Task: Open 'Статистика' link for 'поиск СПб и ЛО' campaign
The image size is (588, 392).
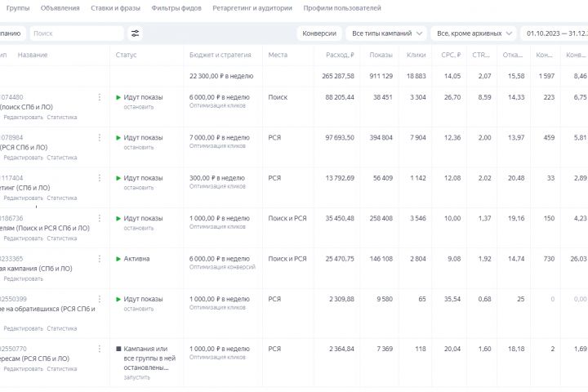Action: click(x=62, y=117)
